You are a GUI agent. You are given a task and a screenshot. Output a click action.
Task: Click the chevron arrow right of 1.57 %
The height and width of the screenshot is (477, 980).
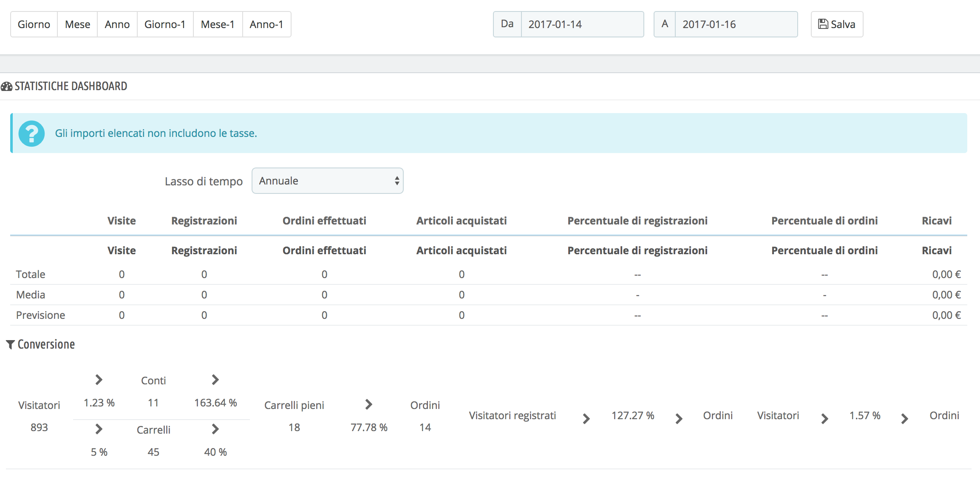coord(905,419)
